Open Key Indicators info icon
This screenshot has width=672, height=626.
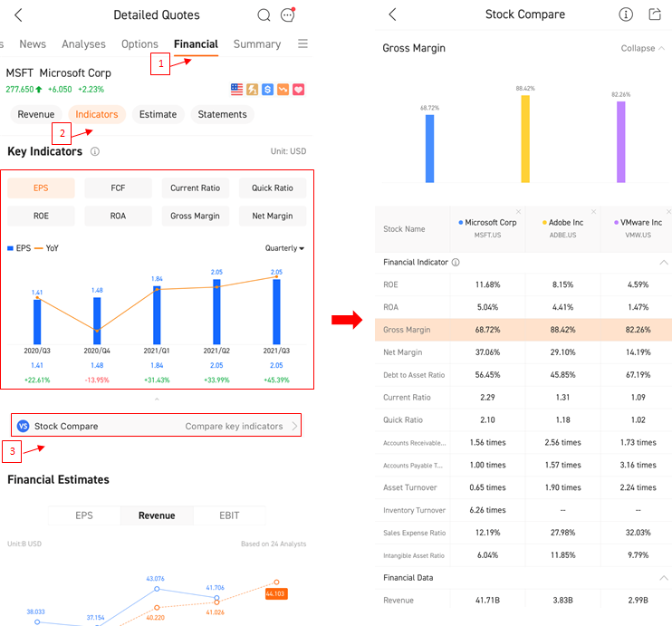(x=95, y=151)
